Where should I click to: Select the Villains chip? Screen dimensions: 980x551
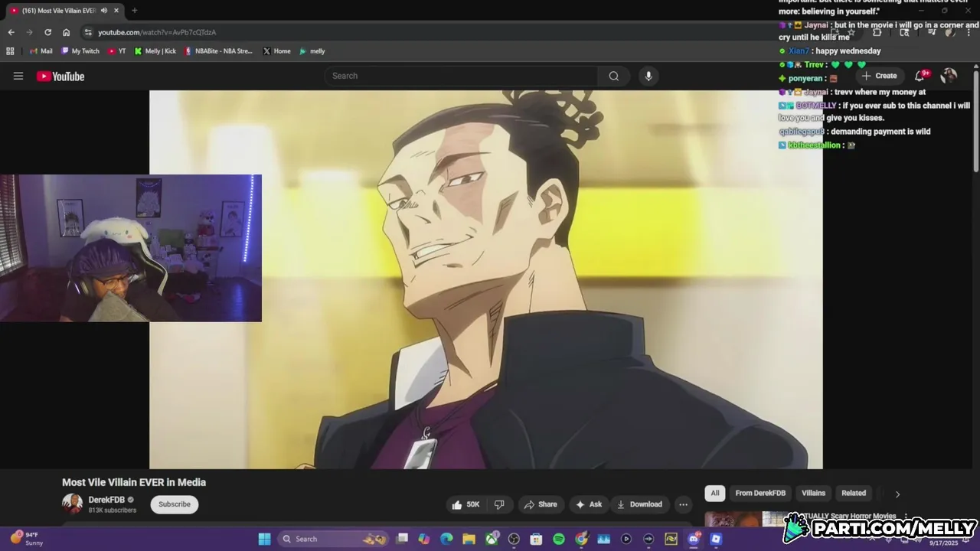coord(813,494)
